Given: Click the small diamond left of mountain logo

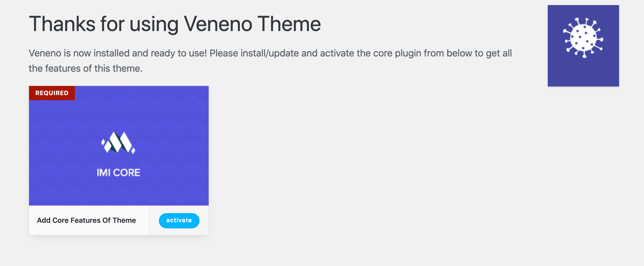Looking at the screenshot, I should (103, 142).
